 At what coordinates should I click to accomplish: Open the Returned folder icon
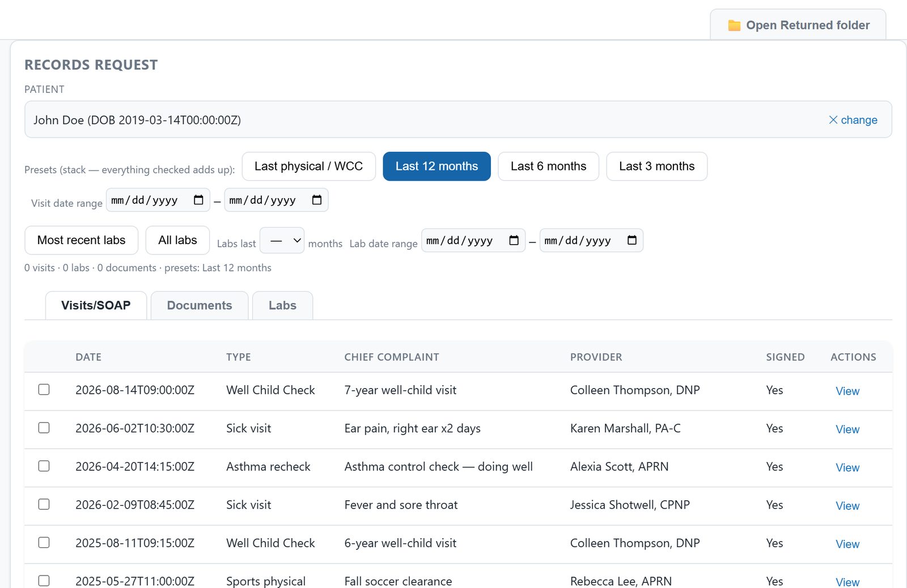tap(734, 25)
